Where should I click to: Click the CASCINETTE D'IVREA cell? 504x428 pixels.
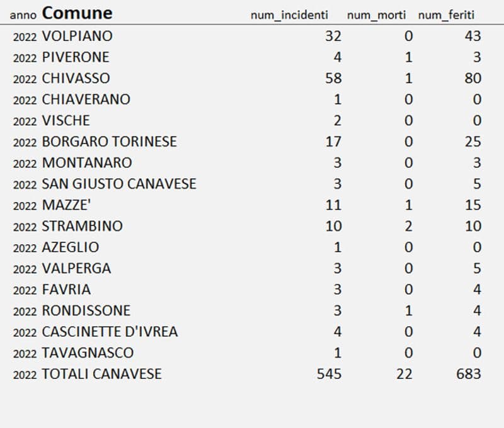(x=110, y=332)
